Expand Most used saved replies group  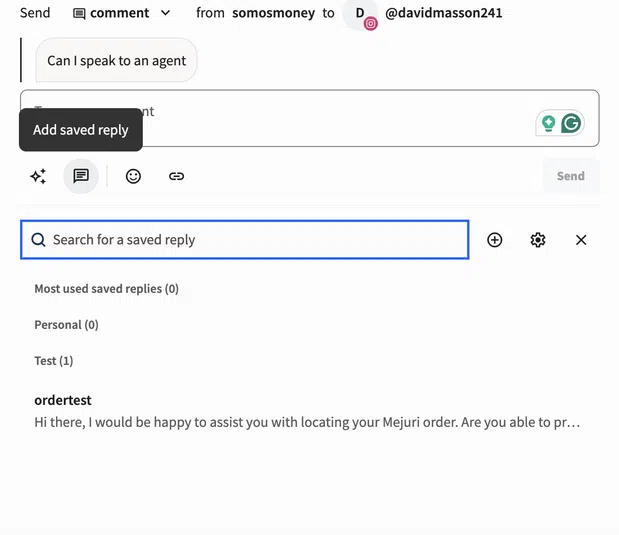coord(107,289)
